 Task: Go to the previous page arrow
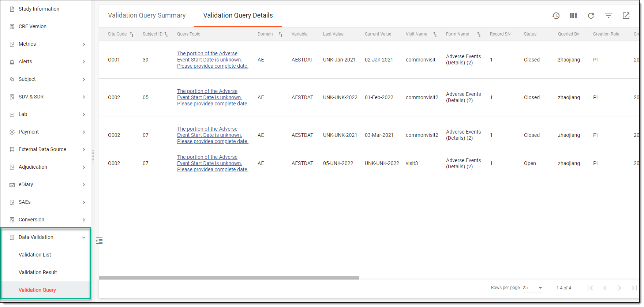(x=605, y=288)
